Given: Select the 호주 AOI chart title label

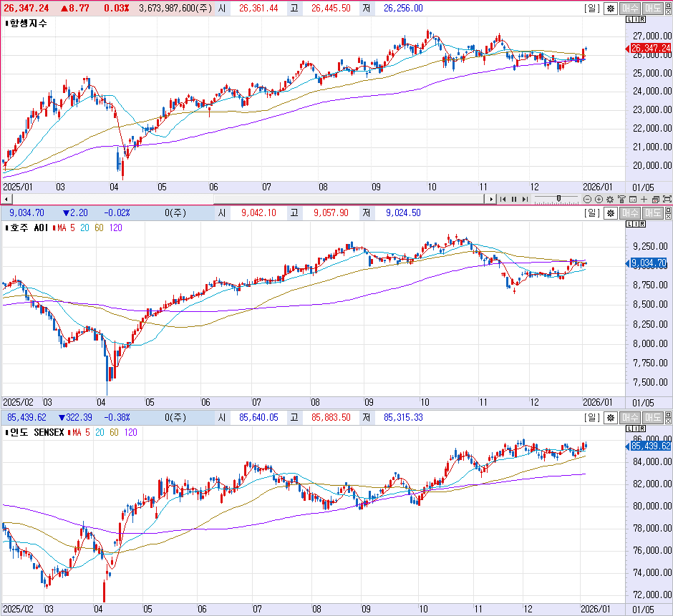Looking at the screenshot, I should click(x=29, y=228).
